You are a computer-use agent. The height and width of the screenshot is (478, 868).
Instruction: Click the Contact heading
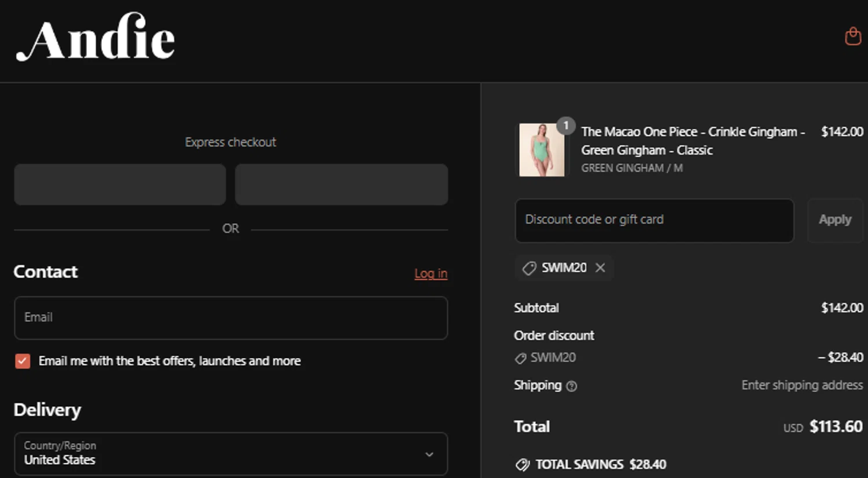click(x=46, y=272)
